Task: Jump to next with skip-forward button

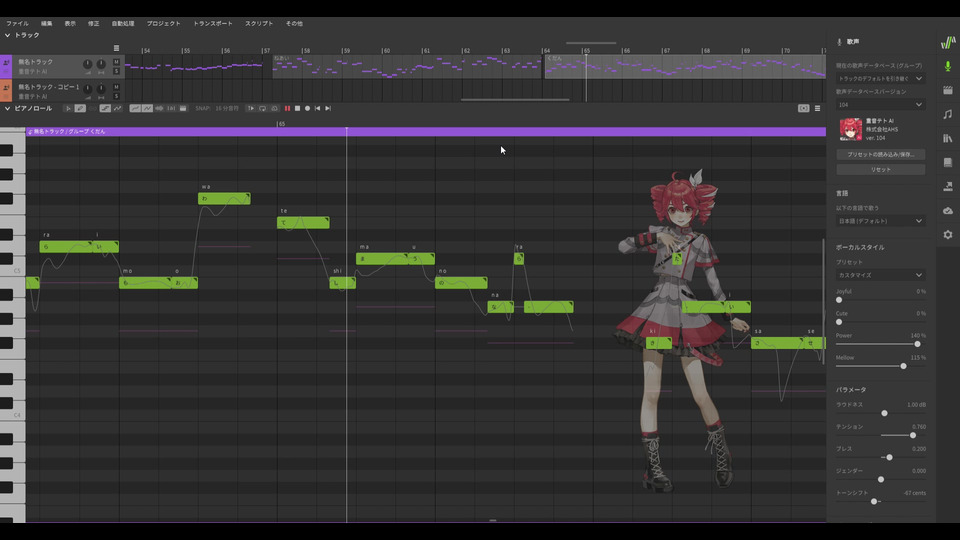Action: click(x=328, y=108)
